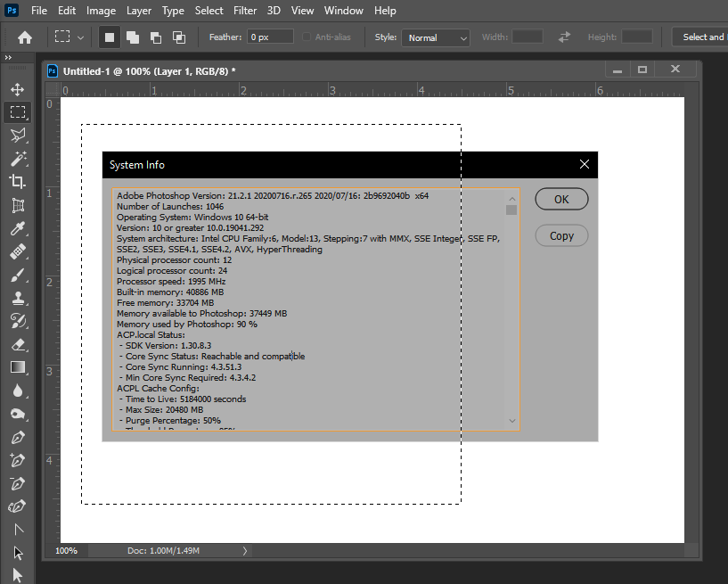Select the outlined arrow selection tool
Screen dimensions: 728x584
pyautogui.click(x=18, y=553)
